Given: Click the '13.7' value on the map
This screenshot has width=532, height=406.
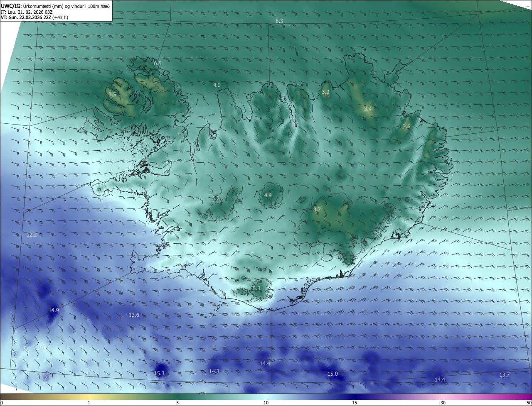Looking at the screenshot, I should point(504,375).
